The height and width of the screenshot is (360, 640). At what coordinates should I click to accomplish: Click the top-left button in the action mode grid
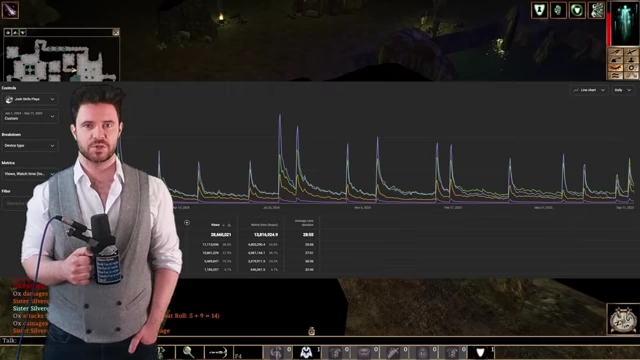pos(616,52)
